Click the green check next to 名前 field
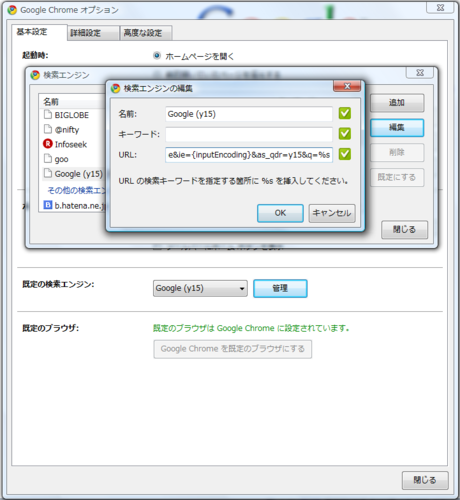 [x=345, y=113]
